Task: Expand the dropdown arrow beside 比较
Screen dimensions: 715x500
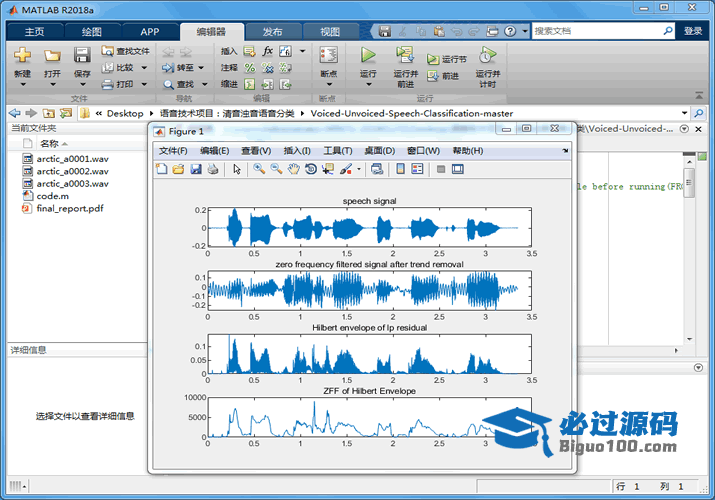Action: pyautogui.click(x=144, y=68)
